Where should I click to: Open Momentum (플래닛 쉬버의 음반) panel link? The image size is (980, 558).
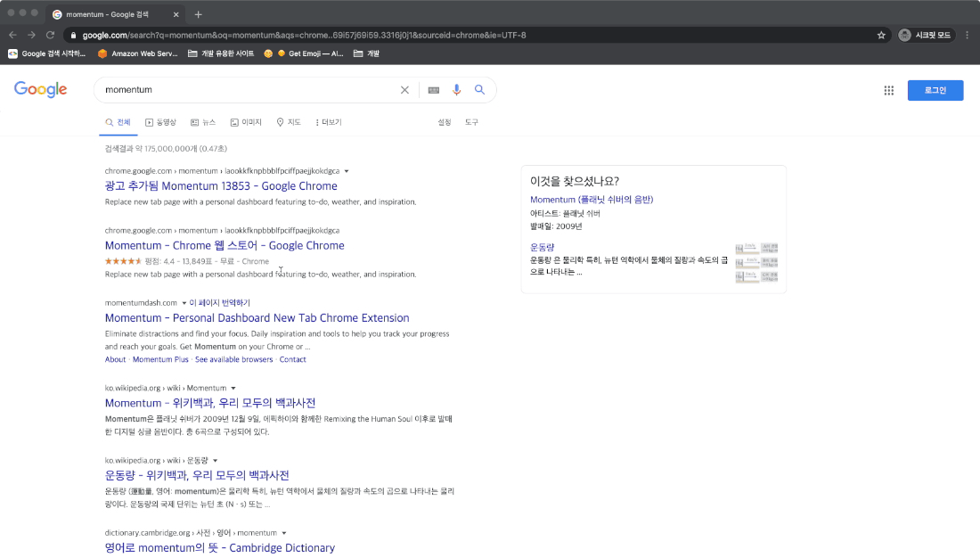pos(592,200)
